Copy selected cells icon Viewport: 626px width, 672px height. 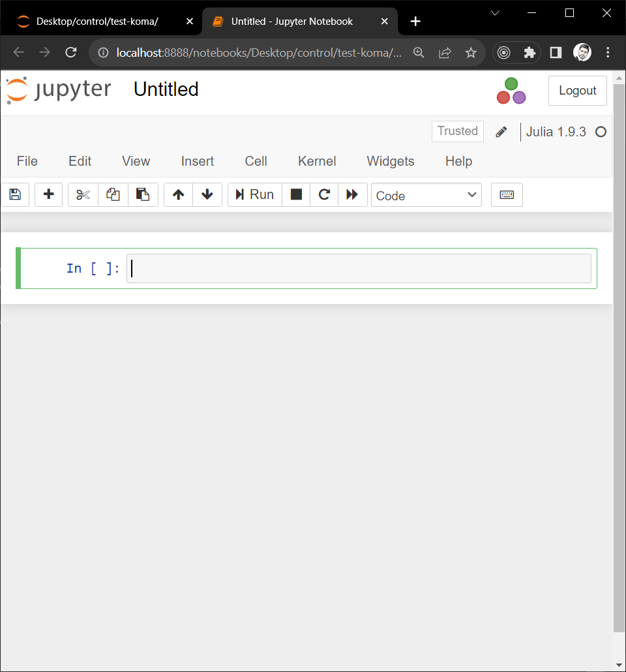113,195
